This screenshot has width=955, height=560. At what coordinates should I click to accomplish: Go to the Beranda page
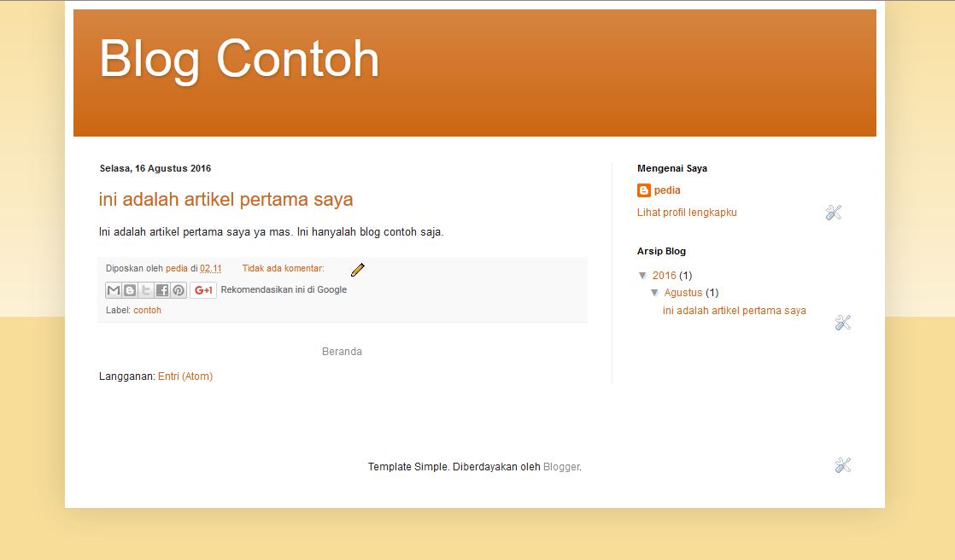pyautogui.click(x=343, y=351)
